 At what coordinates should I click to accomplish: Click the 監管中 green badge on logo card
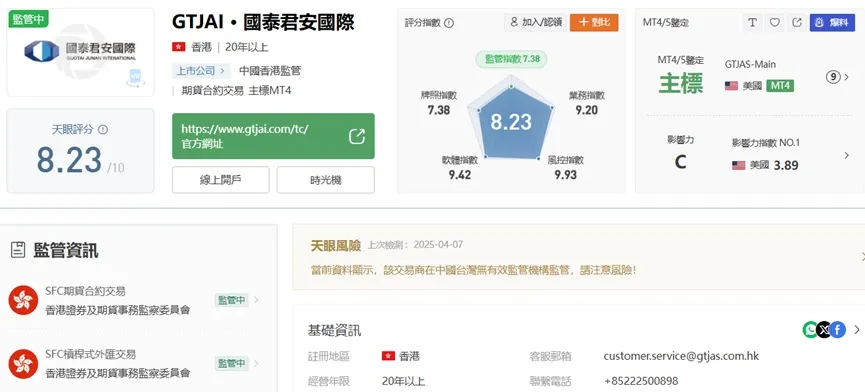tap(29, 19)
